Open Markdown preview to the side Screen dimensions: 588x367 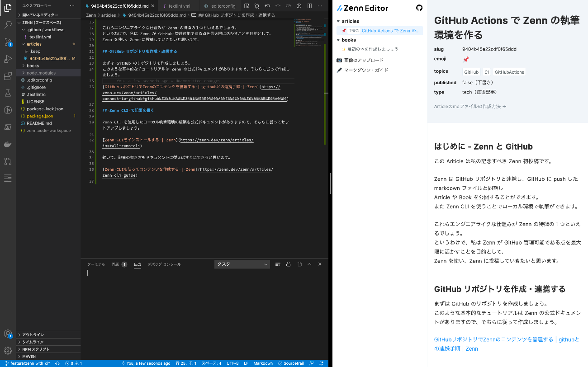click(x=247, y=6)
